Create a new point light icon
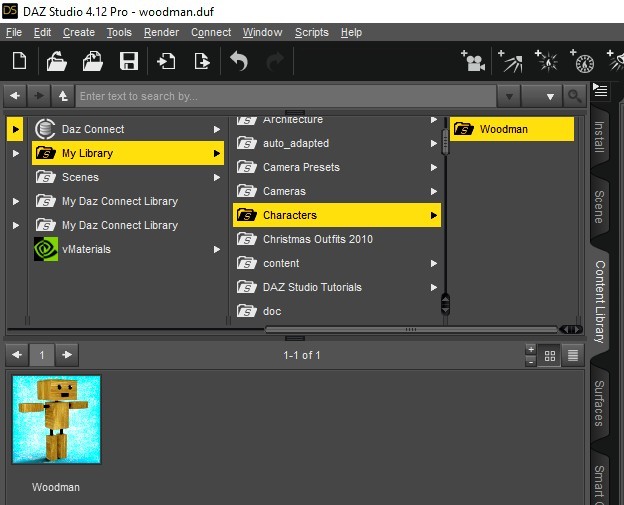Image resolution: width=624 pixels, height=505 pixels. click(546, 61)
